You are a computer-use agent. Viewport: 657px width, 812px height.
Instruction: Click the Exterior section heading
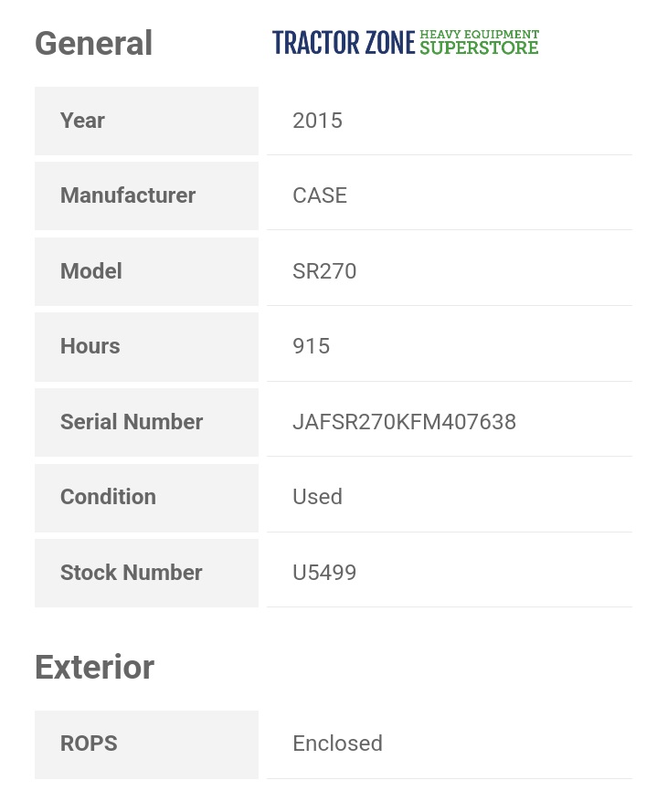94,668
